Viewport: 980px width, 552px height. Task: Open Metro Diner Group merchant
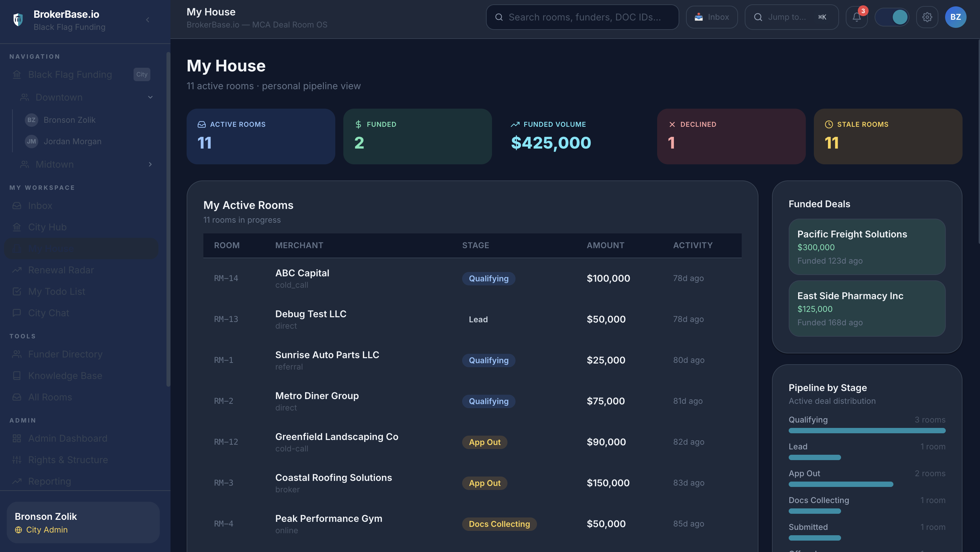317,396
